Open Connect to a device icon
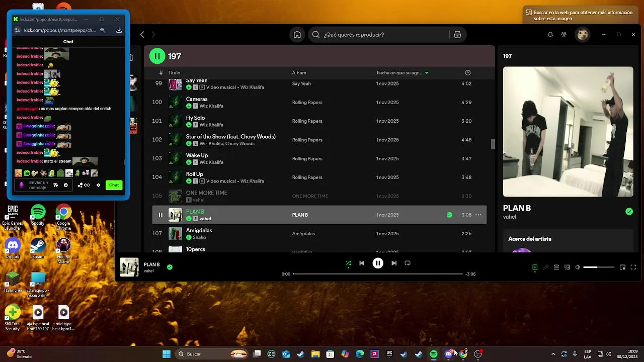This screenshot has width=644, height=362. point(567,267)
